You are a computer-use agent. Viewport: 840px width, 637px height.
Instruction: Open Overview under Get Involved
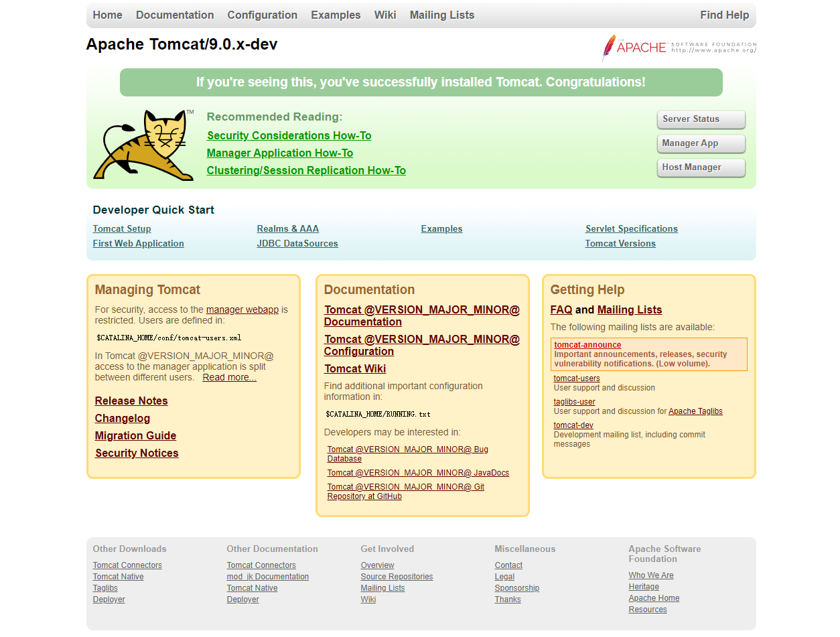(378, 565)
